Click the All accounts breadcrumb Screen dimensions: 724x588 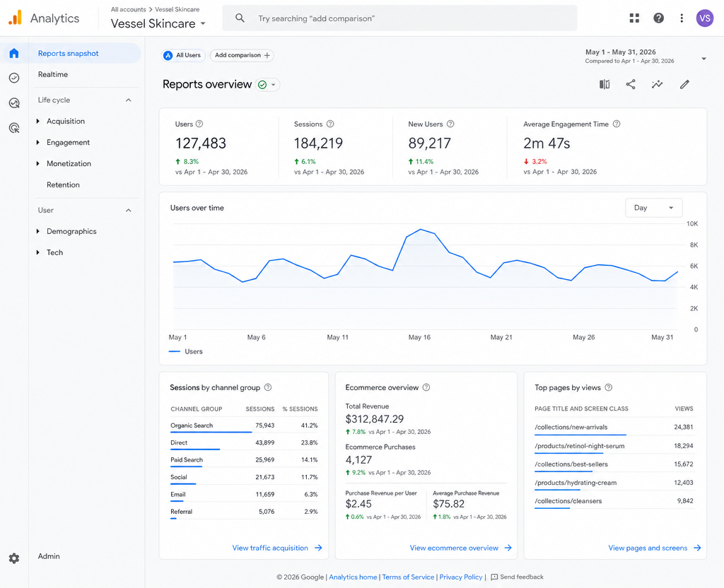(129, 9)
